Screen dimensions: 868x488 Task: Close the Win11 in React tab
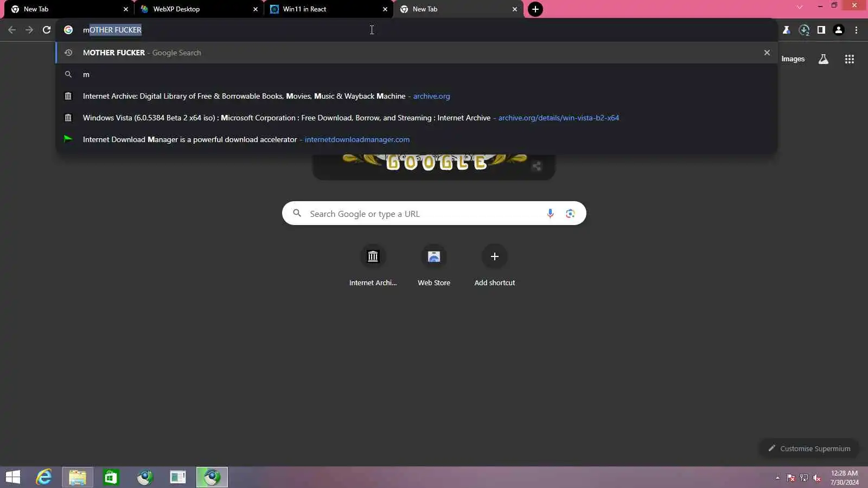click(x=385, y=9)
